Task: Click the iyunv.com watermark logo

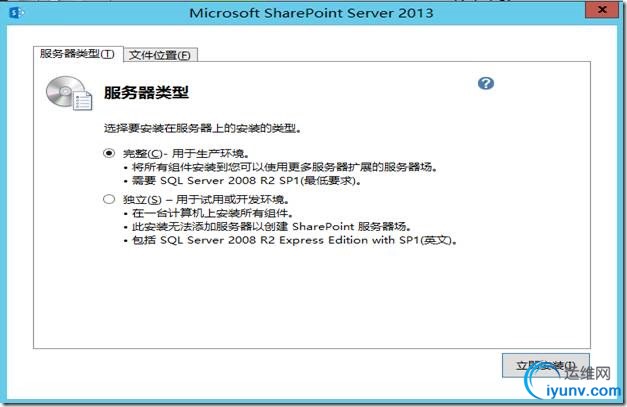Action: point(574,384)
